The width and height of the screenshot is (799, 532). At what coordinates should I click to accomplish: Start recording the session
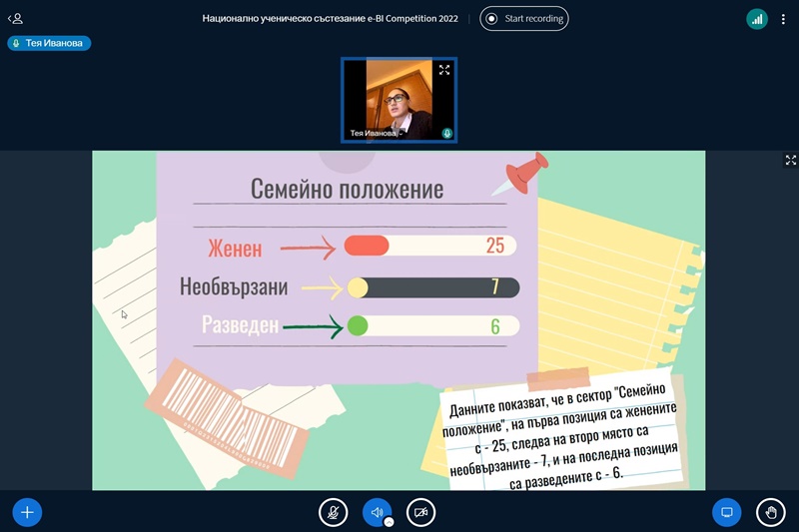pos(523,19)
